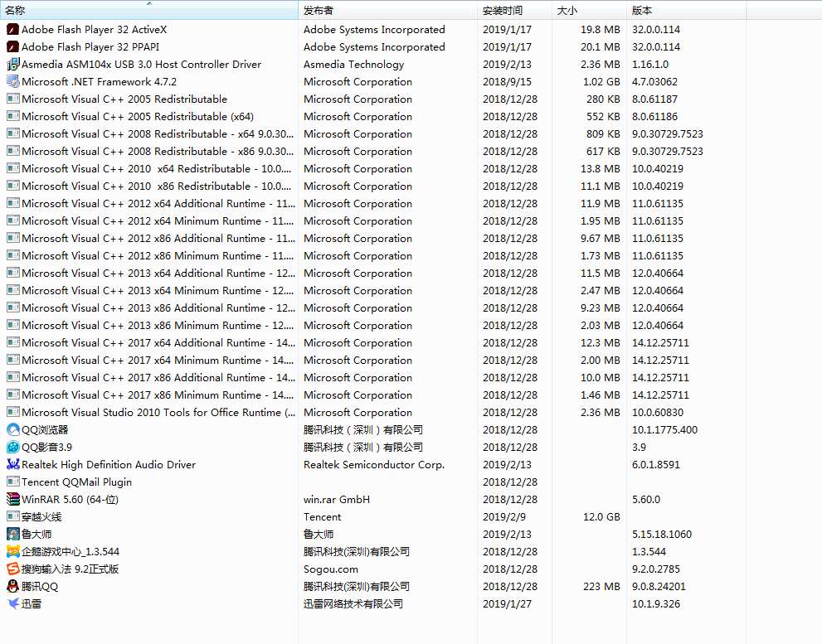Select Realtek High Definition Audio Driver name
Viewport: 822px width, 644px height.
[109, 465]
